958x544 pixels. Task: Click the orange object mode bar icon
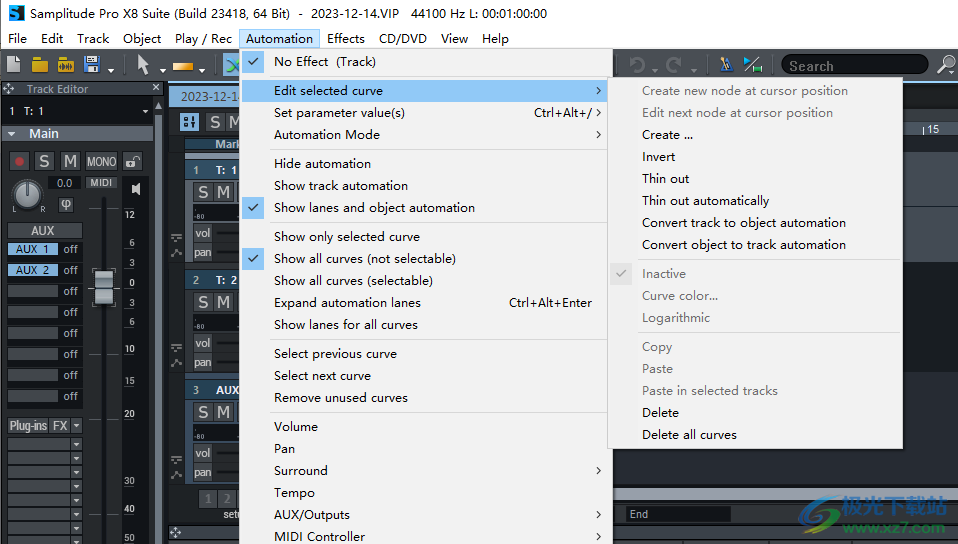[183, 66]
